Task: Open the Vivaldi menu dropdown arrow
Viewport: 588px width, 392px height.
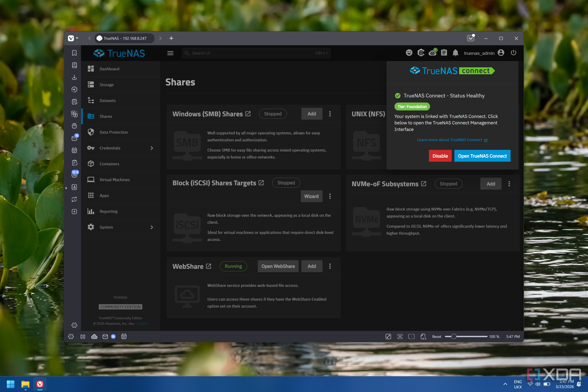Action: coord(77,38)
